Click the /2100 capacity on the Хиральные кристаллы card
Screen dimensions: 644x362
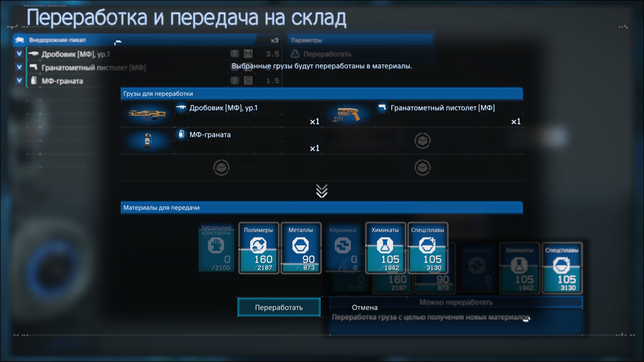221,268
